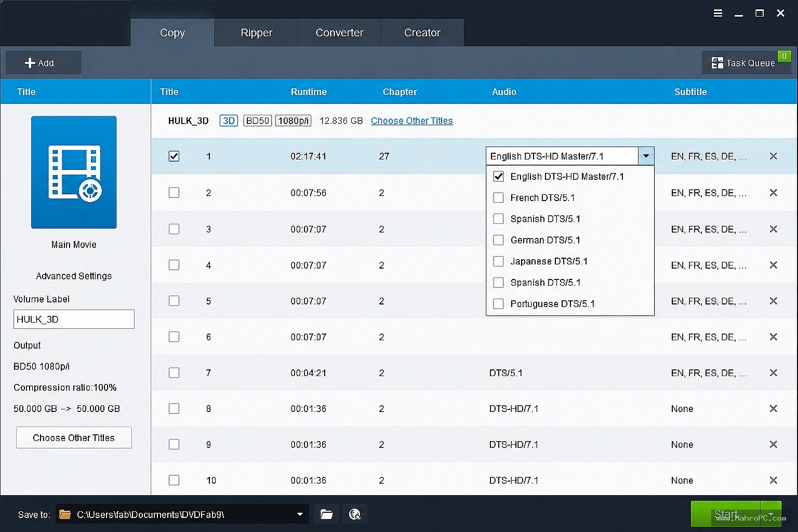
Task: Uncheck title 1 checkbox
Action: (174, 156)
